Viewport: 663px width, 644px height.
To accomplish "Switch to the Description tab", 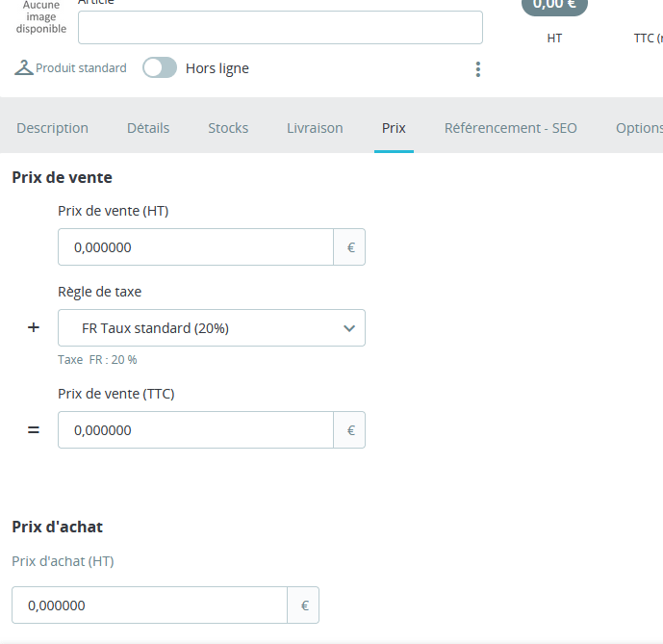I will [52, 128].
